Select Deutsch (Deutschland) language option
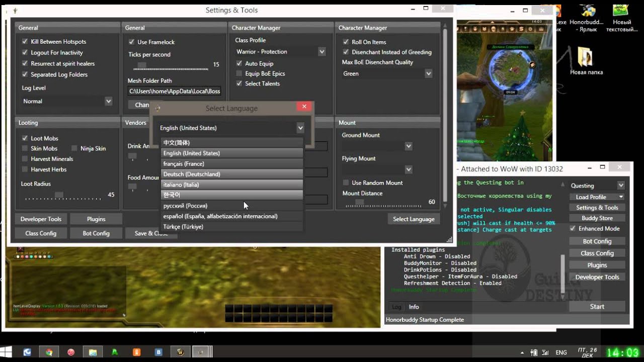Viewport: 644px width, 362px height. click(232, 174)
